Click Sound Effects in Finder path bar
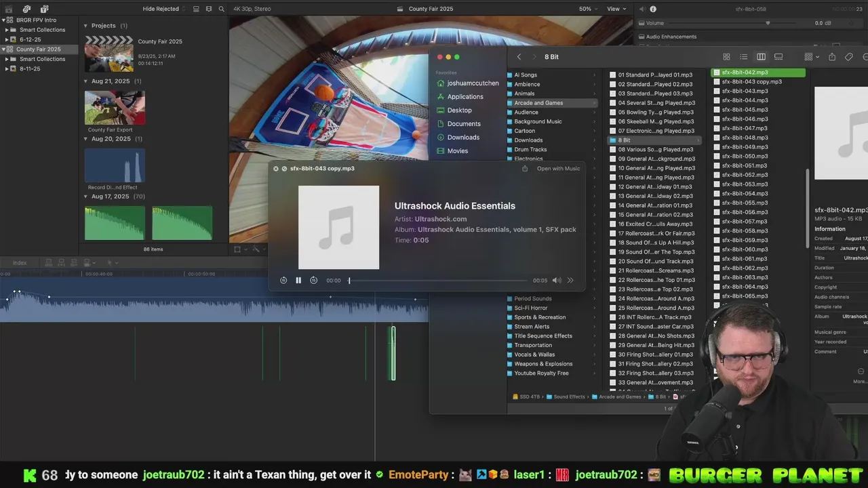 [566, 396]
